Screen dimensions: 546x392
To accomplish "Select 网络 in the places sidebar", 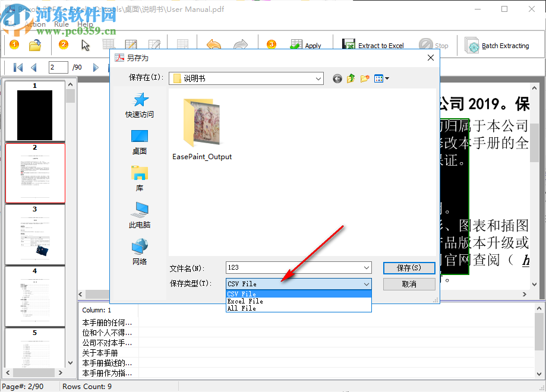I will click(139, 246).
